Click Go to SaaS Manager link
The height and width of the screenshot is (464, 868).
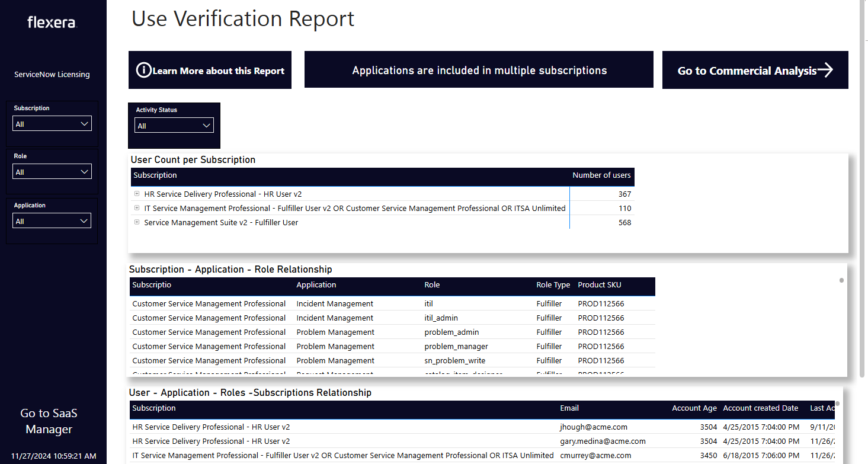[49, 421]
